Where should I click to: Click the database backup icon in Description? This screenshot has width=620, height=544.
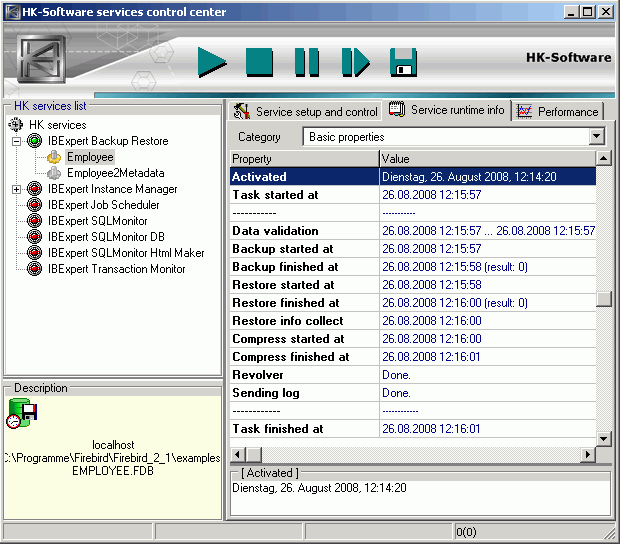[x=22, y=413]
